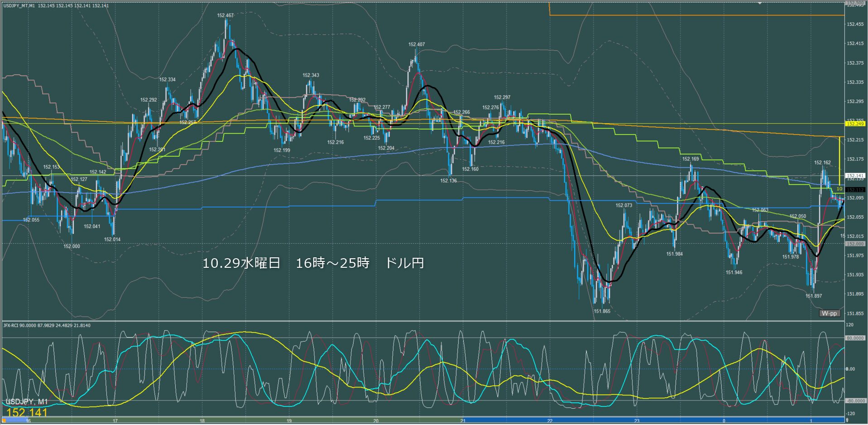
Task: Select the yellow 152.249 price label
Action: pyautogui.click(x=855, y=124)
